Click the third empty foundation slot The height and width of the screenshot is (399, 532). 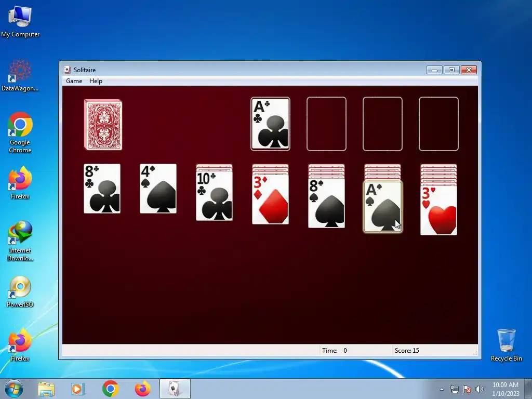[x=382, y=124]
